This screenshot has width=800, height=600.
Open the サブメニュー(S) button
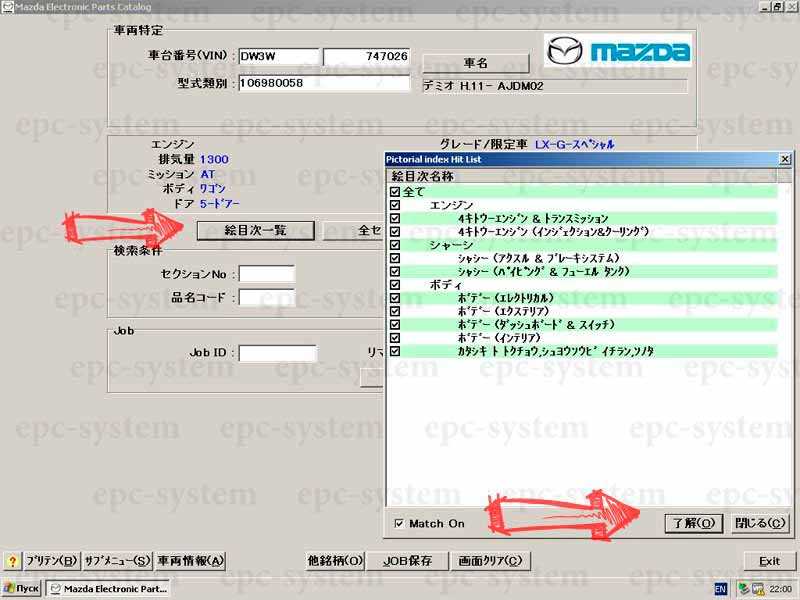coord(117,561)
